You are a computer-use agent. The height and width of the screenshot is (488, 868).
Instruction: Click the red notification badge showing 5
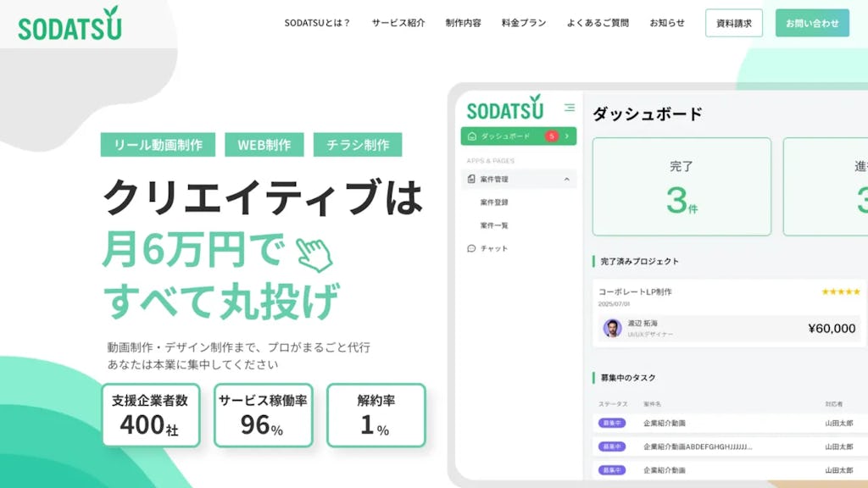[x=552, y=136]
